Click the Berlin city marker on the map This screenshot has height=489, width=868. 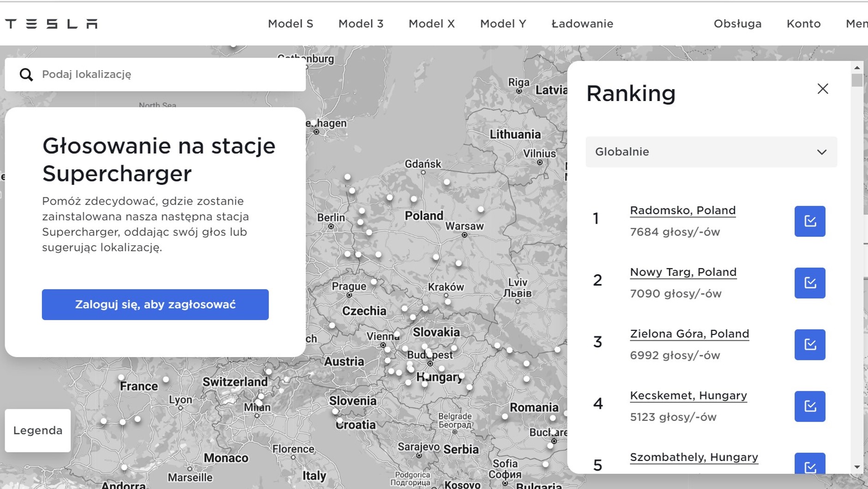click(331, 227)
